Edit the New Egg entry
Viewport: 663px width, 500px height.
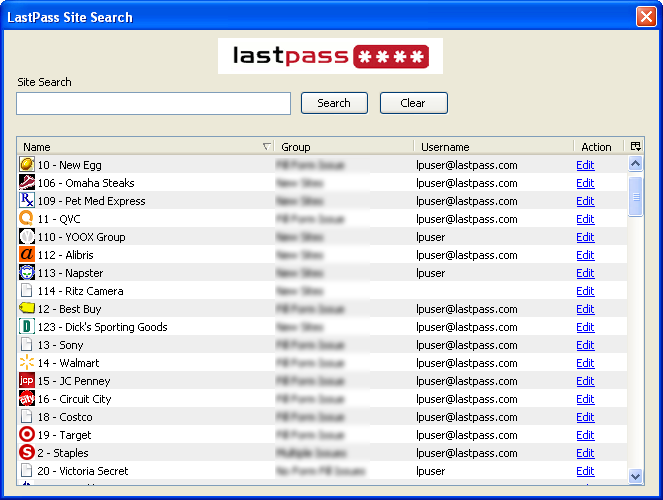coord(585,165)
